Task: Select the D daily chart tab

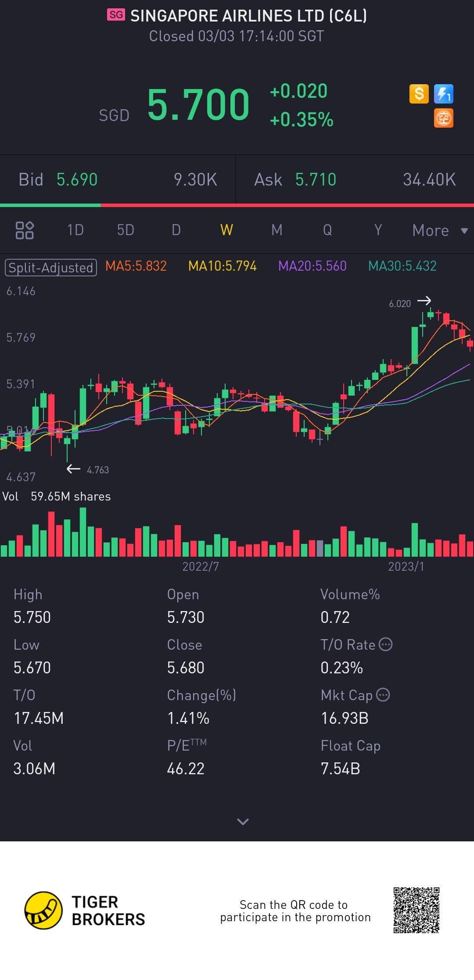Action: (176, 230)
